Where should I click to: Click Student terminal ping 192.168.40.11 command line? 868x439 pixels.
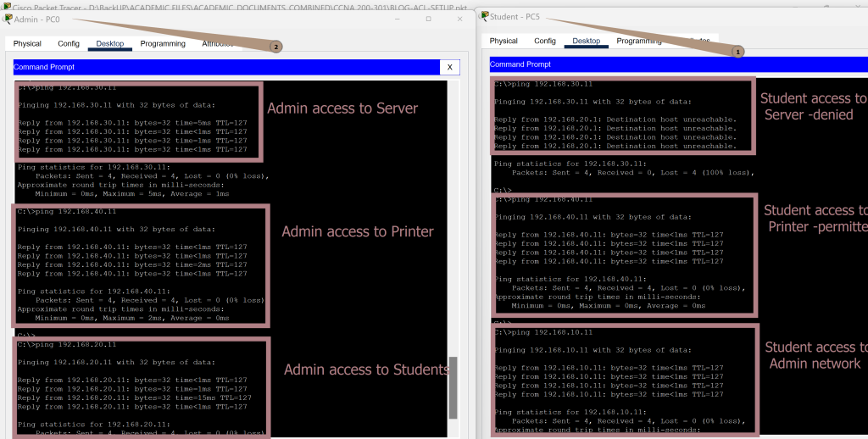tap(544, 199)
